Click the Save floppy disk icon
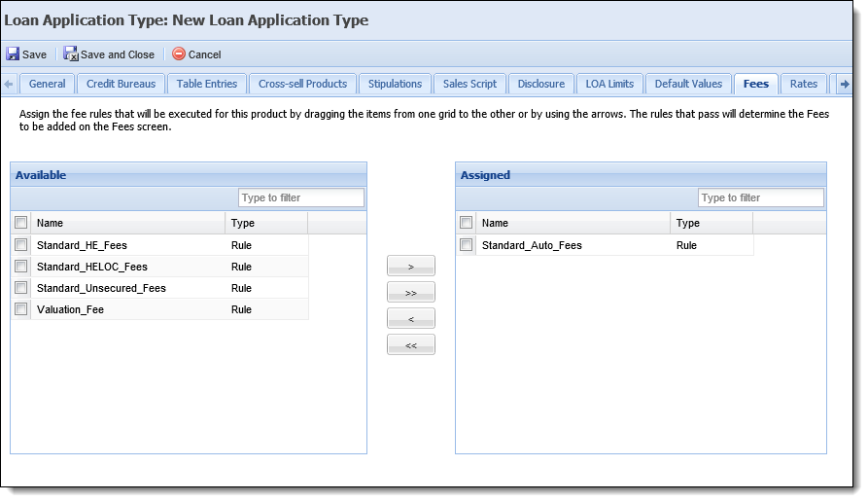The width and height of the screenshot is (868, 502). (x=13, y=54)
